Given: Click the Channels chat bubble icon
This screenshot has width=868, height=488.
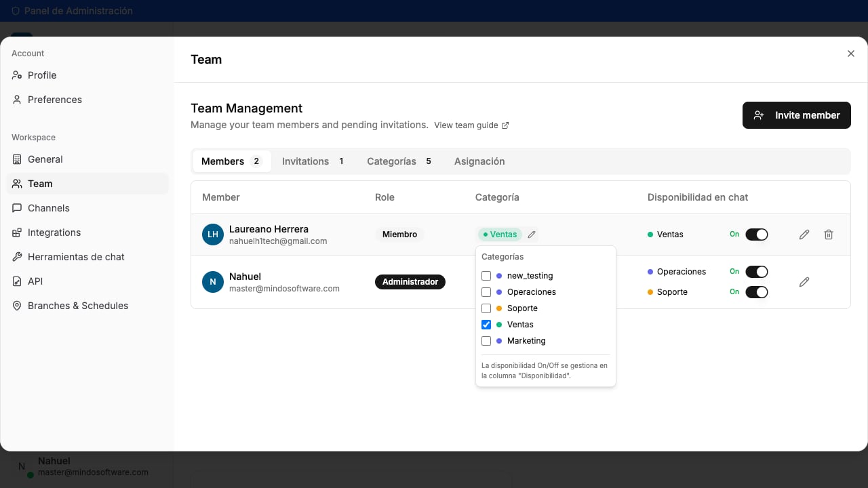Looking at the screenshot, I should pyautogui.click(x=17, y=208).
